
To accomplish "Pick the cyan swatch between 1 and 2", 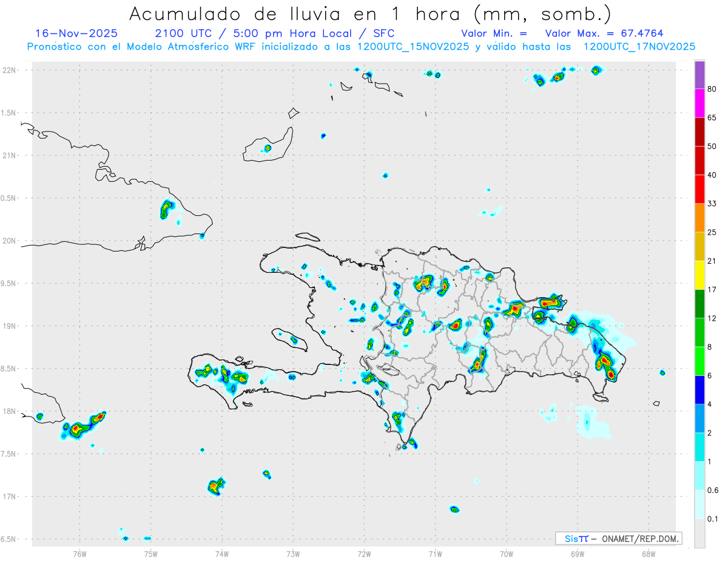I will [x=699, y=447].
